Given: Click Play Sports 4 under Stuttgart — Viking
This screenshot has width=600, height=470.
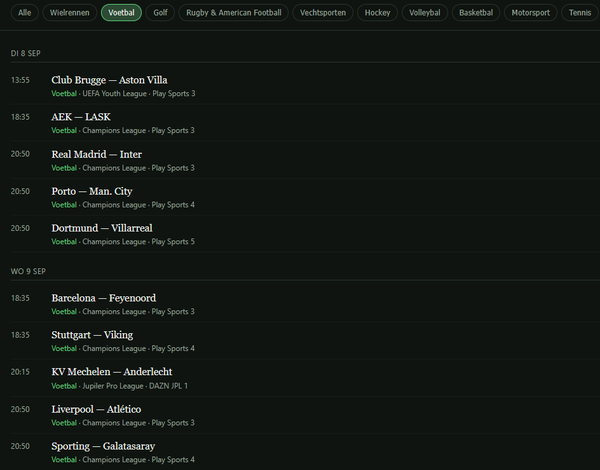Looking at the screenshot, I should [173, 348].
